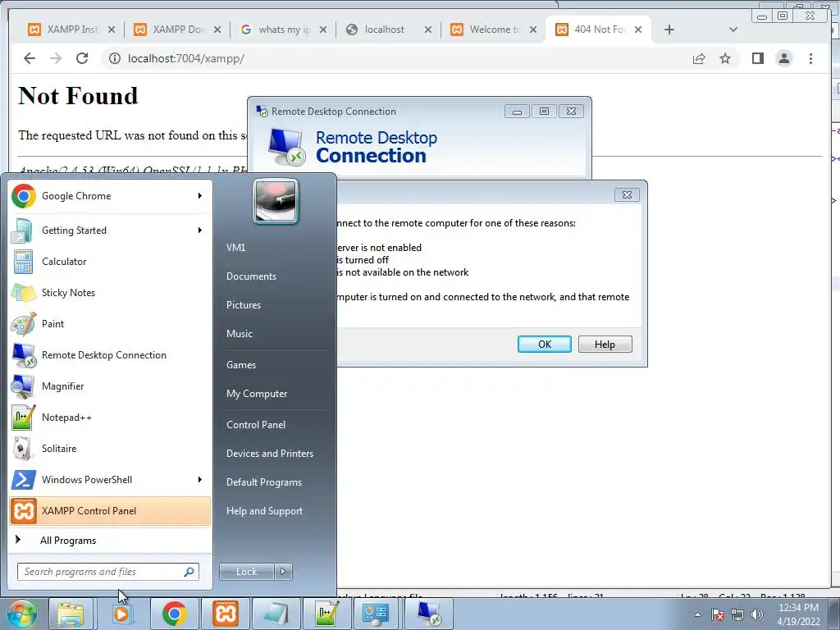Image resolution: width=840 pixels, height=630 pixels.
Task: Switch to Chrome via taskbar icon
Action: tap(174, 614)
